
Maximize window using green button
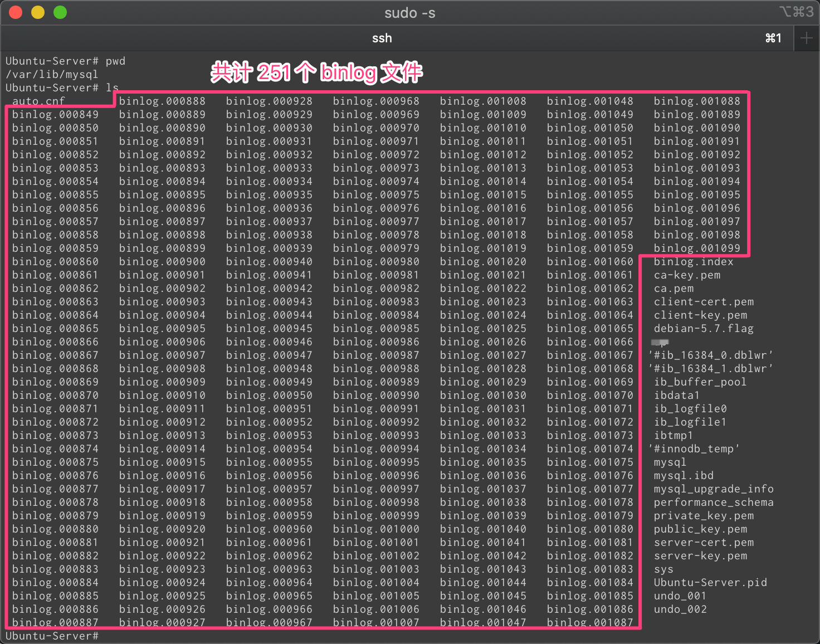(60, 12)
